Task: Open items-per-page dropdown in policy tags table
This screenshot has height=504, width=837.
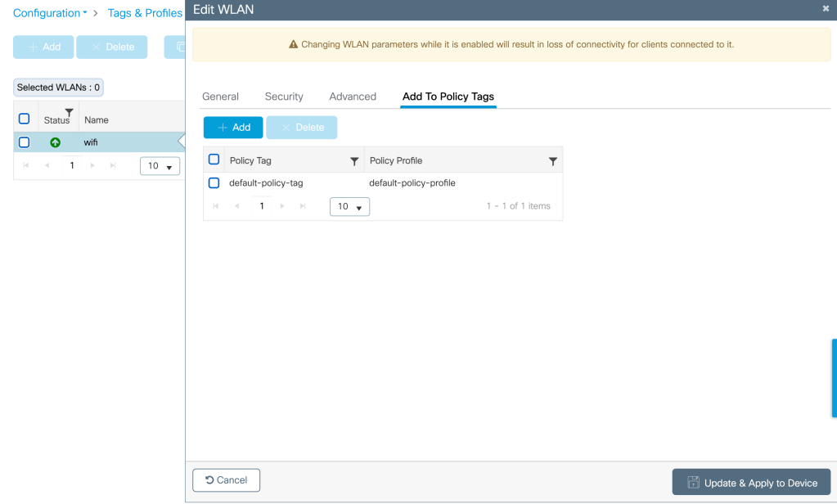Action: click(349, 207)
